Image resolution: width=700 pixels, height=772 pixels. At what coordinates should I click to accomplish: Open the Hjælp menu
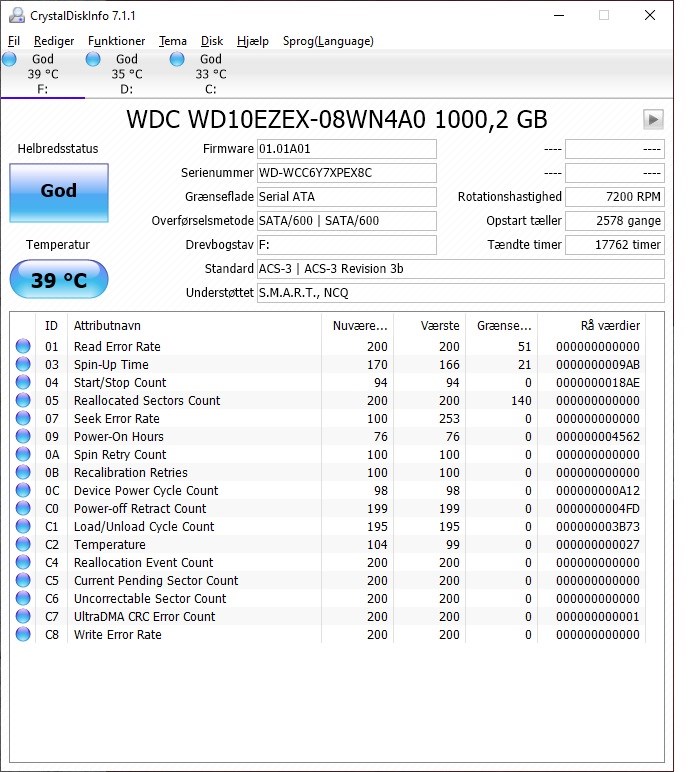(253, 41)
